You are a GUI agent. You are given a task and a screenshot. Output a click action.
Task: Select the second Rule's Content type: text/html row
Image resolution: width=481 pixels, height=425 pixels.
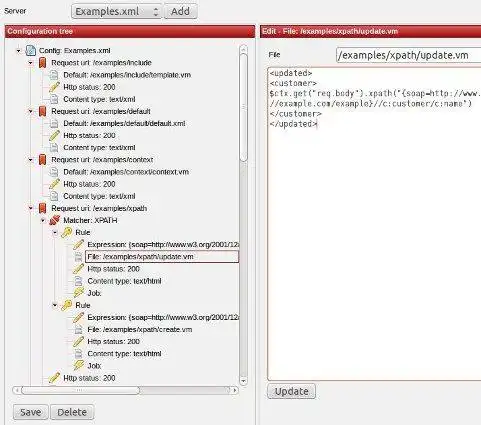[x=124, y=354]
